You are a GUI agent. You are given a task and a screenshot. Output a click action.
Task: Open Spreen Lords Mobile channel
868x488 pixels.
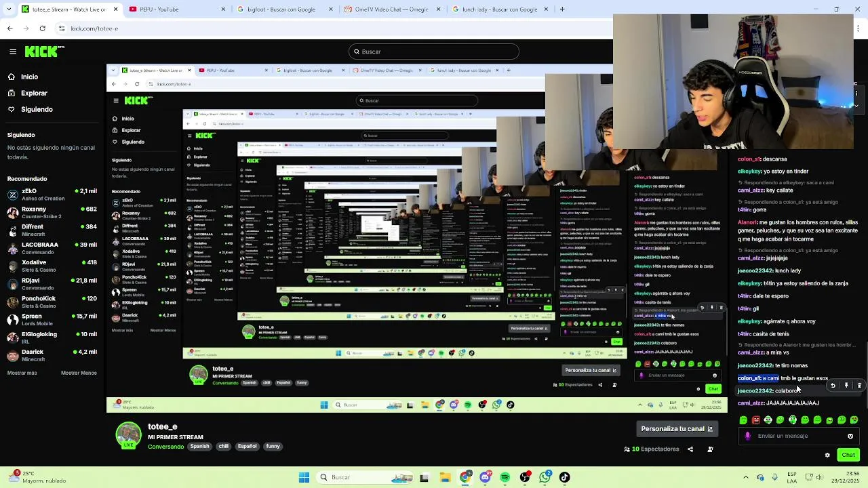click(x=52, y=319)
